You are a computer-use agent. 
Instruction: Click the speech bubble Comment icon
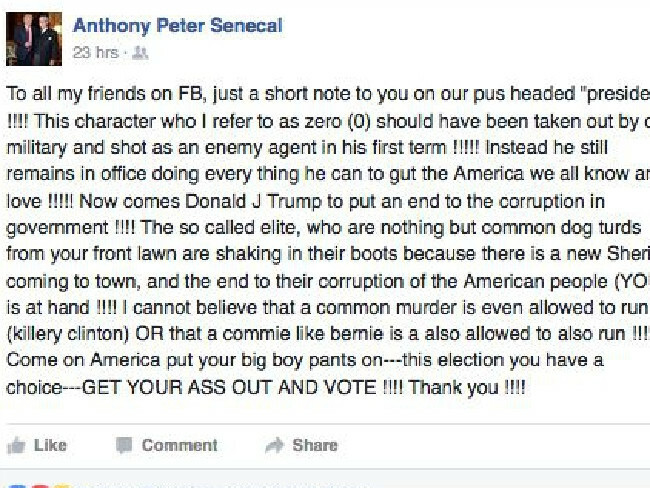coord(124,445)
